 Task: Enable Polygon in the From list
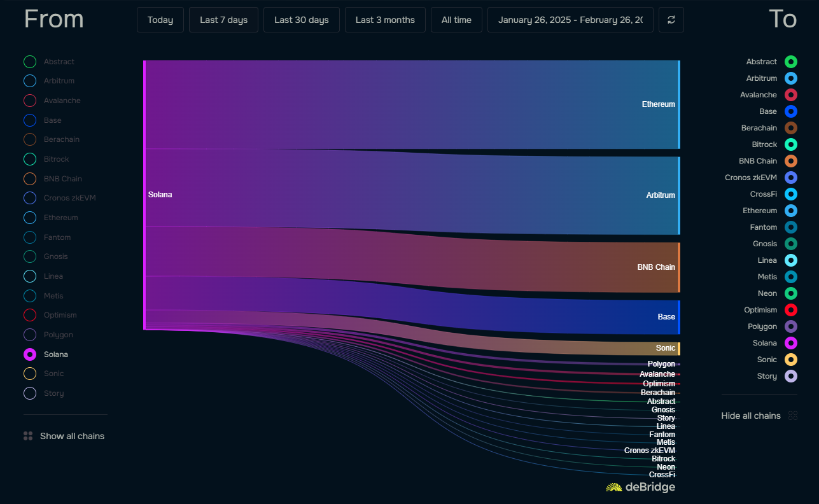[30, 335]
